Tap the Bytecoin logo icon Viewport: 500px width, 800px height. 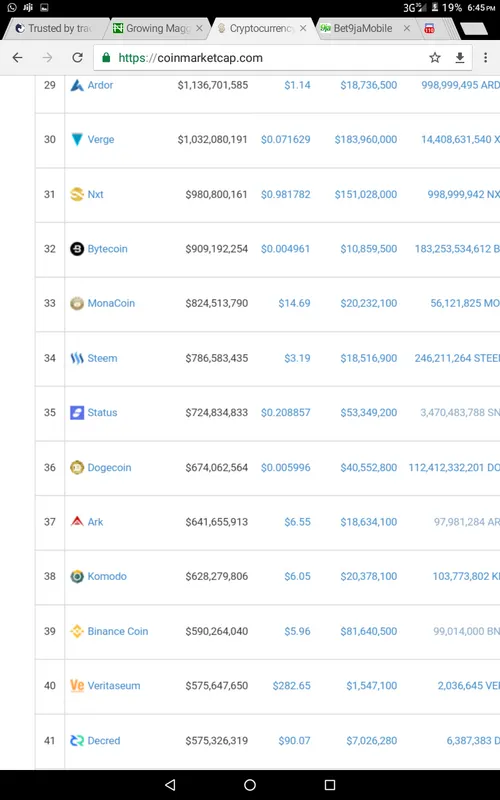(77, 249)
